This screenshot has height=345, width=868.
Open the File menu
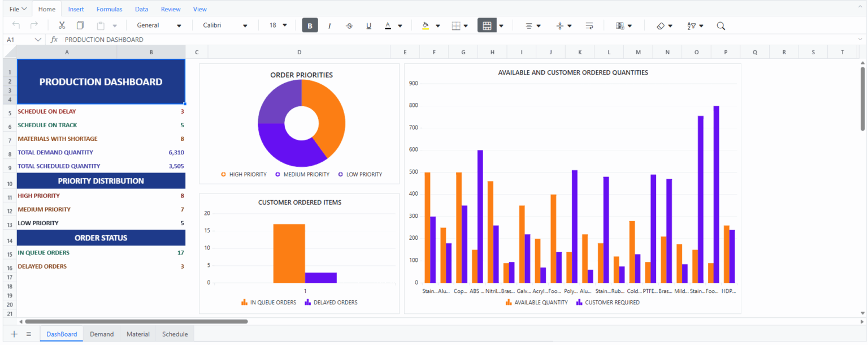point(18,9)
